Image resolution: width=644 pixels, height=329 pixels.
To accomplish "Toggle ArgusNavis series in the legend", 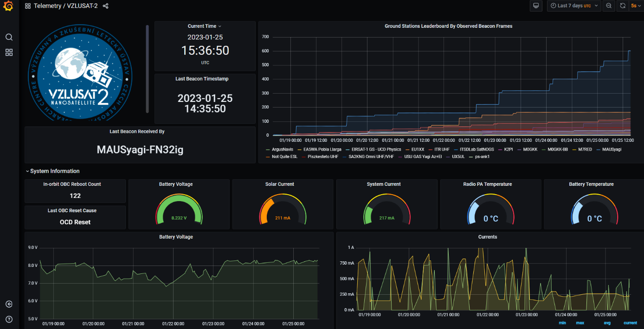I will pos(282,150).
